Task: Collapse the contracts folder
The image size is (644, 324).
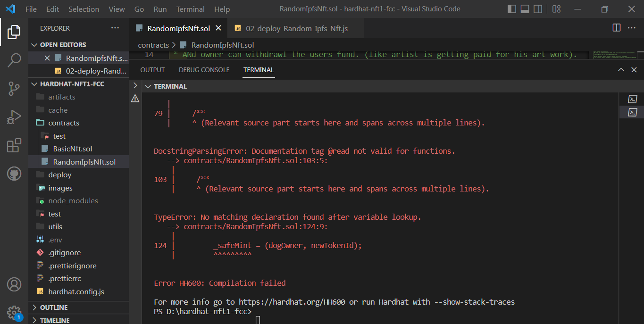Action: 64,123
